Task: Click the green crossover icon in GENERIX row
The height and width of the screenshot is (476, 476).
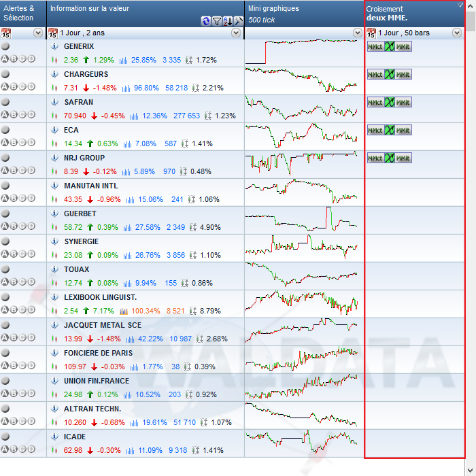Action: 390,46
